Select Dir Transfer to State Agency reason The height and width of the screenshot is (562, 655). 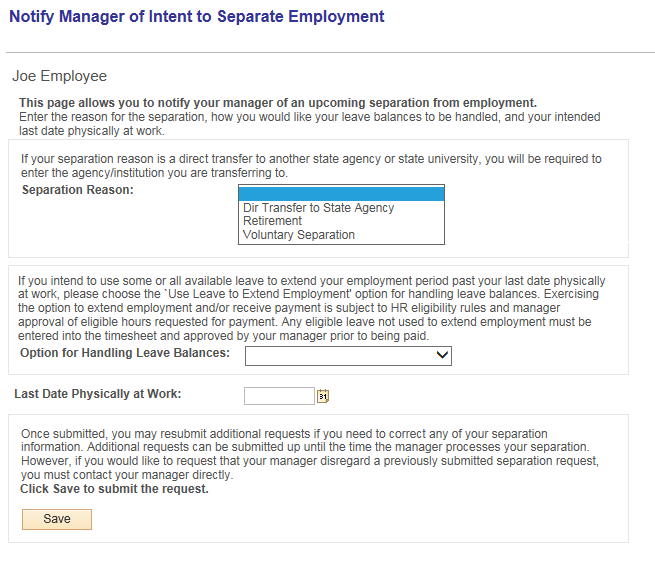click(x=318, y=208)
